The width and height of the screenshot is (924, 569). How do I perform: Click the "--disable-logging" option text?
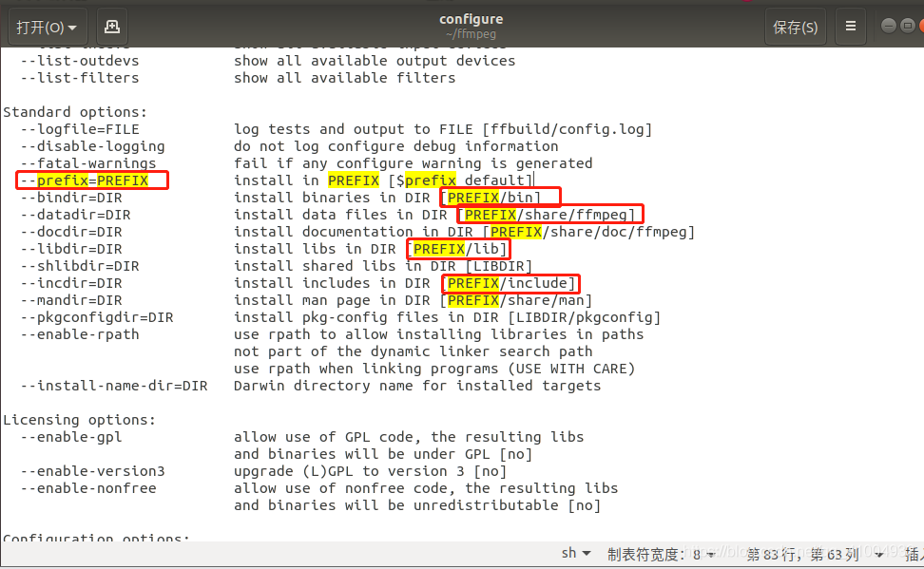click(x=93, y=146)
